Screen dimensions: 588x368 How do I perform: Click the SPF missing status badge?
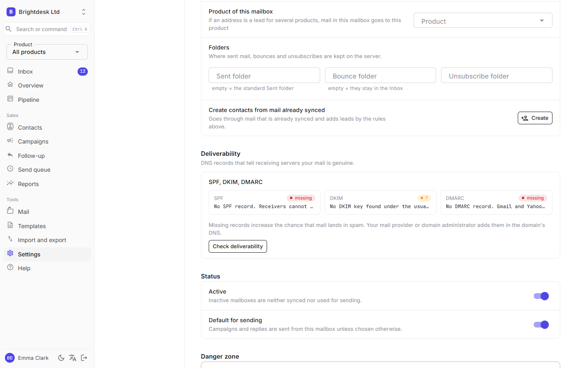point(301,198)
